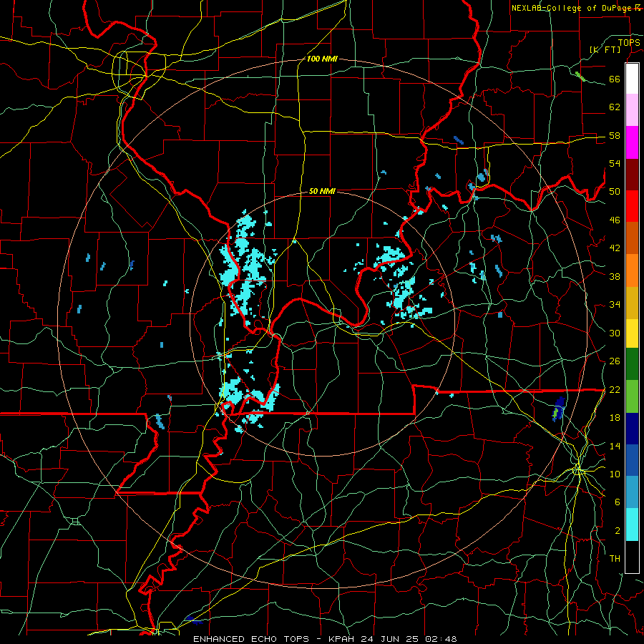
Task: Click the legend value 50
Action: 615,192
